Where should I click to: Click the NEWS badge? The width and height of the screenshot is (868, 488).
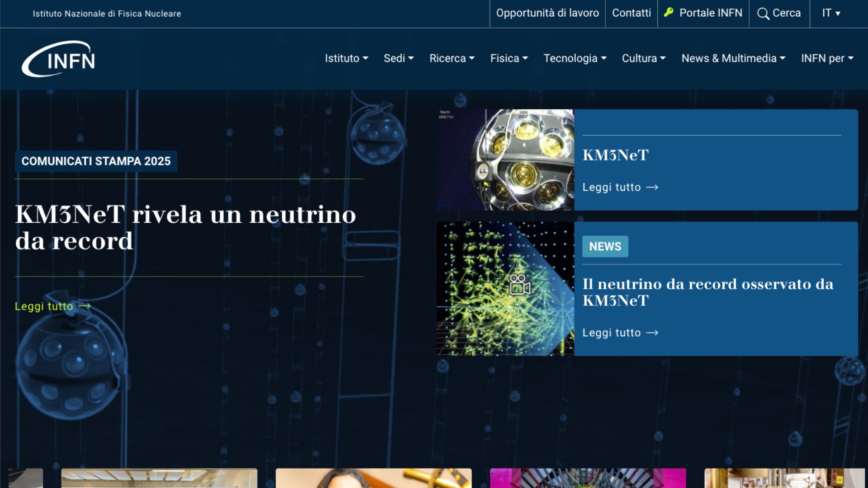coord(605,247)
